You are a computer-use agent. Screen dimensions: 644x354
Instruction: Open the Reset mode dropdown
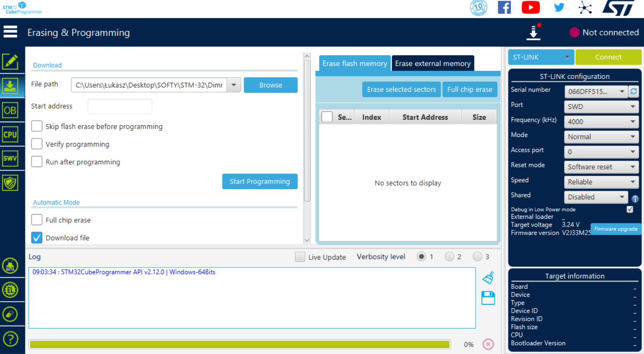click(x=601, y=167)
